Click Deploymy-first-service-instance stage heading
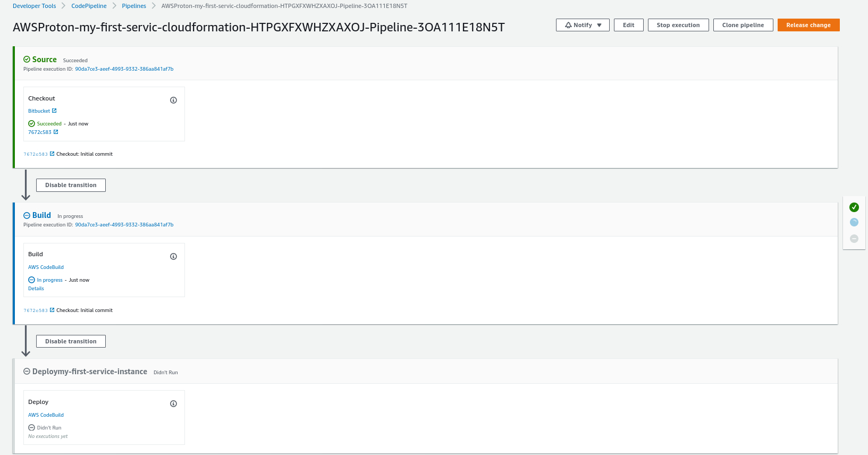 coord(90,372)
